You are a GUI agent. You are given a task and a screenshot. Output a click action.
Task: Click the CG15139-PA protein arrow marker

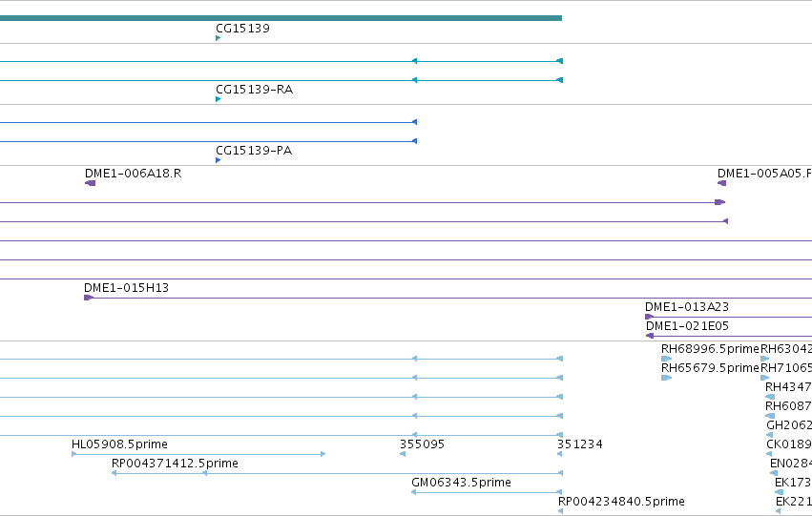(x=218, y=160)
